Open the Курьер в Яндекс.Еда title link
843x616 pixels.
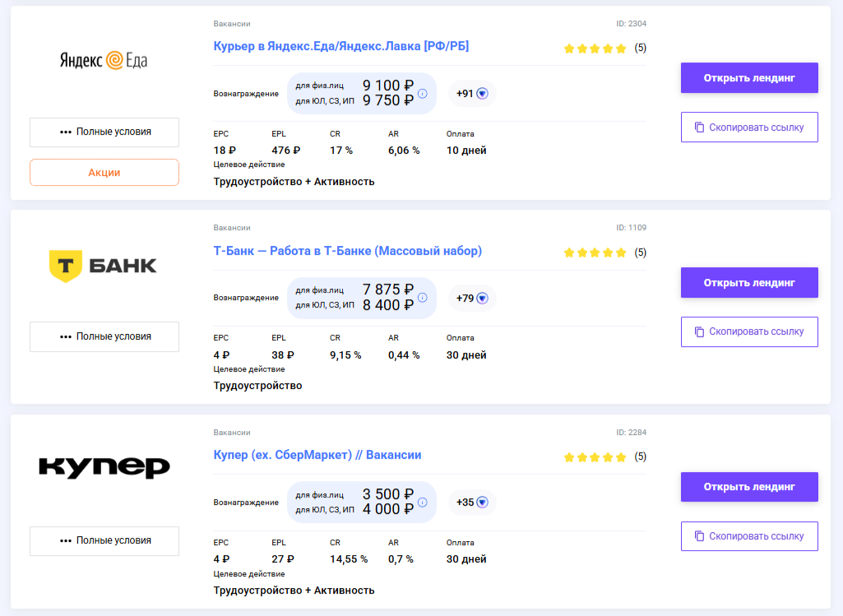coord(340,46)
